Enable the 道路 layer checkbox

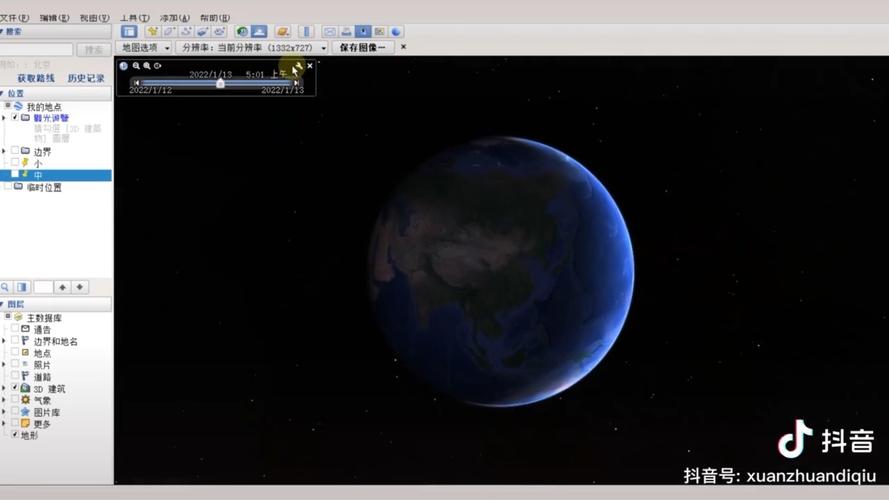click(x=15, y=376)
